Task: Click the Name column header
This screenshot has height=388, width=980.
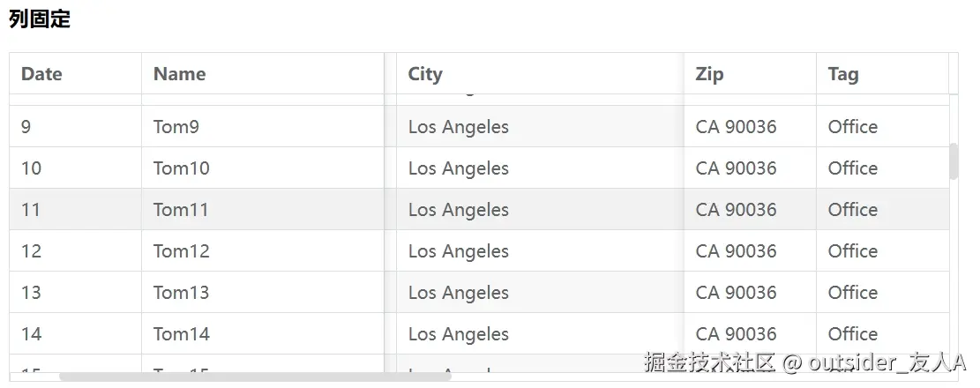Action: (179, 74)
